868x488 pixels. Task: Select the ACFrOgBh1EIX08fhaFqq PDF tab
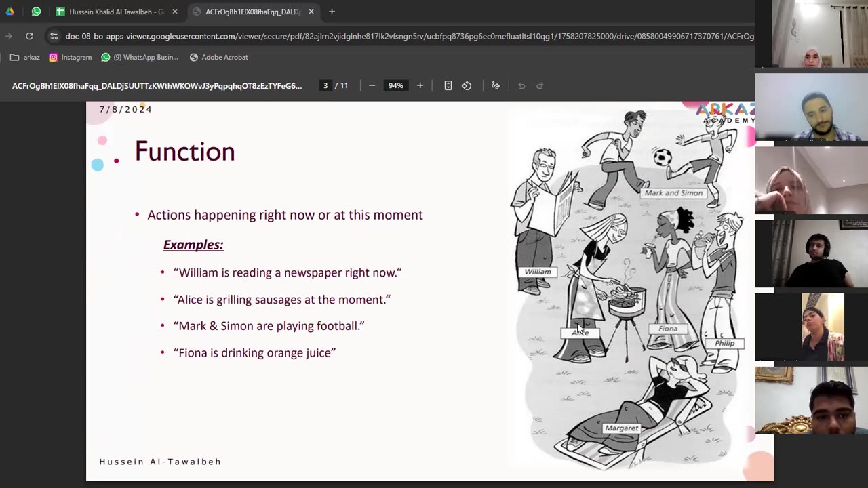[x=252, y=12]
